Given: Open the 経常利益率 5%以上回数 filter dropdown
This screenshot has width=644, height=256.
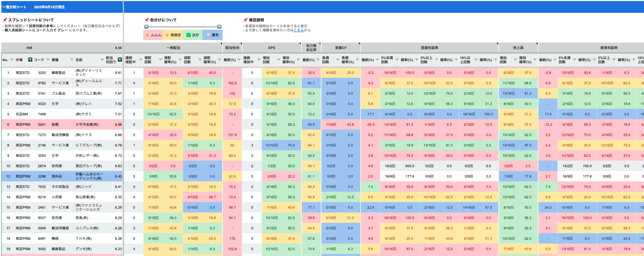Looking at the screenshot, I should coord(614,60).
